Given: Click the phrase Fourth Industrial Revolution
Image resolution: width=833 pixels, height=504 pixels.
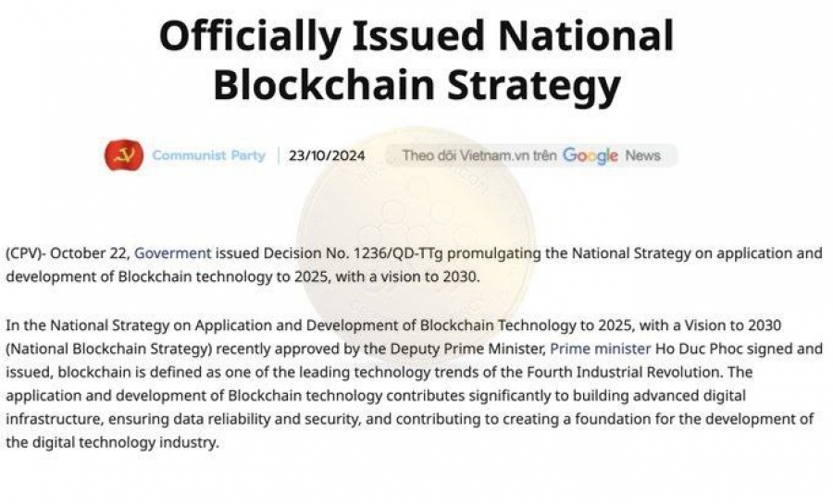Looking at the screenshot, I should pos(624,372).
